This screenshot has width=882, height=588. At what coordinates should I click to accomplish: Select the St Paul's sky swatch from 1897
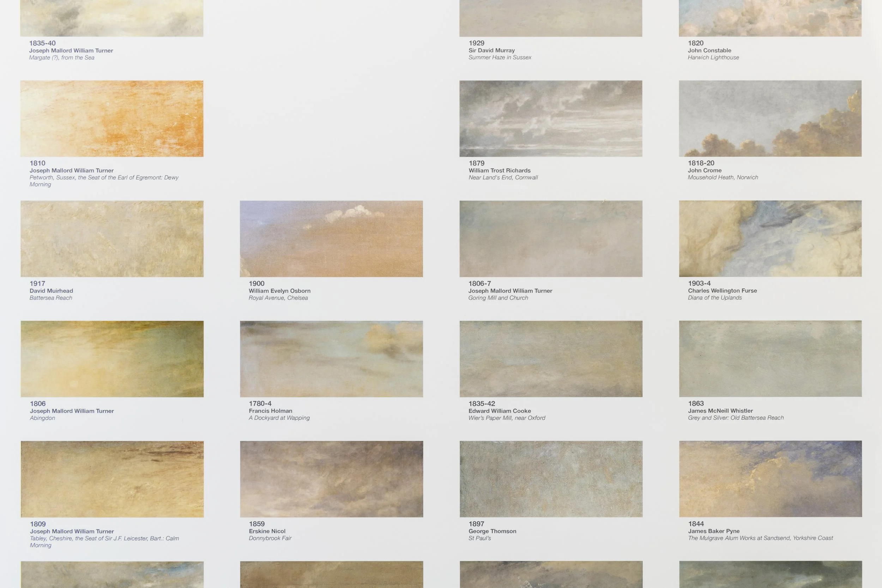551,479
